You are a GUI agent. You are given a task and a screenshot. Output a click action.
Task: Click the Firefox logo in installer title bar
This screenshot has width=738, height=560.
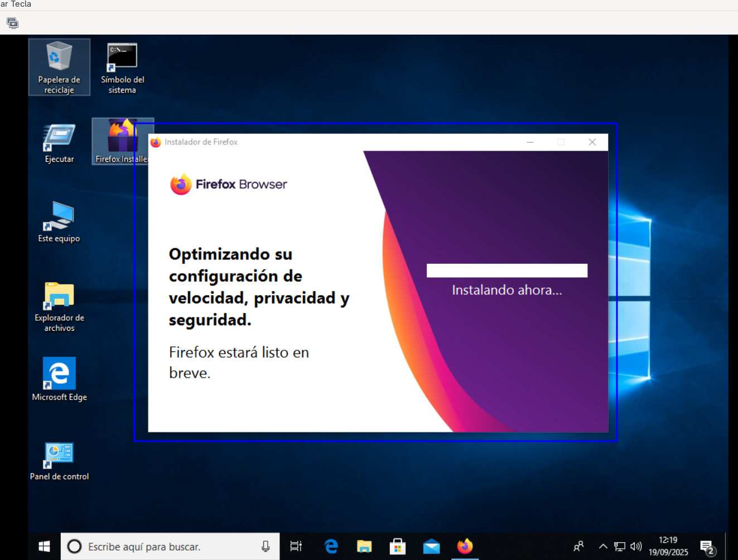[x=156, y=142]
